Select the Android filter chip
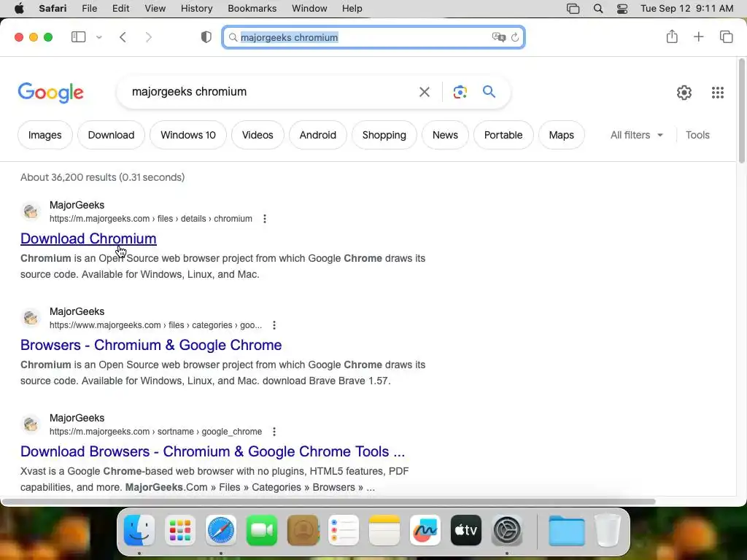This screenshot has width=747, height=560. coord(318,135)
